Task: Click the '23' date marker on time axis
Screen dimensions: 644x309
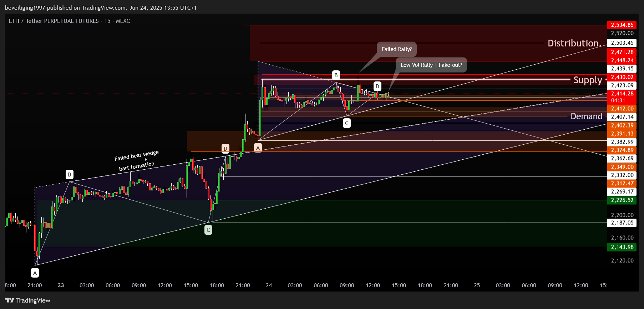Action: (61, 285)
